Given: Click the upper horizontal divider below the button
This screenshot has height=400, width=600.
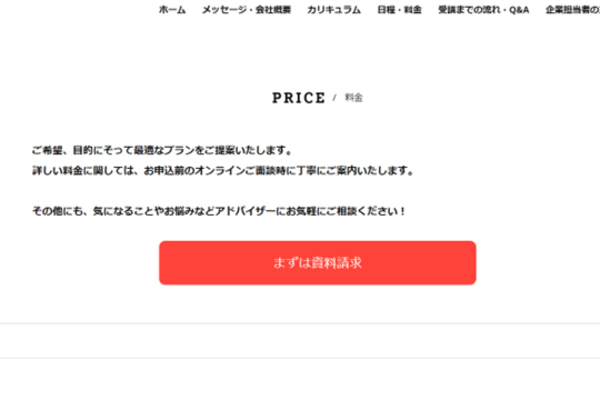Looking at the screenshot, I should click(x=300, y=324).
